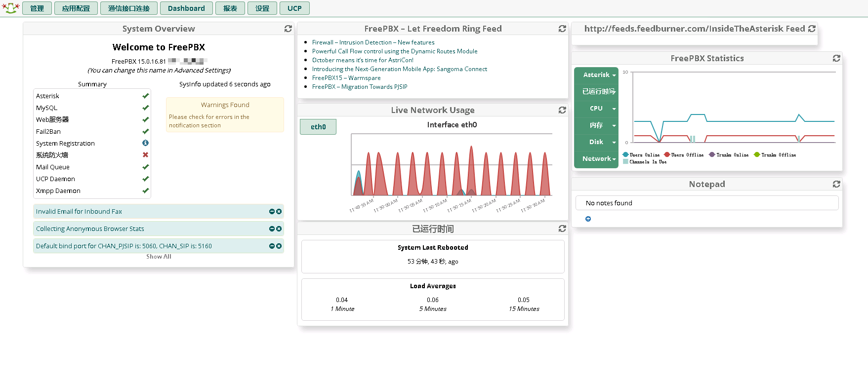This screenshot has width=868, height=380.
Task: Click the Users Online legend color marker
Action: [625, 155]
